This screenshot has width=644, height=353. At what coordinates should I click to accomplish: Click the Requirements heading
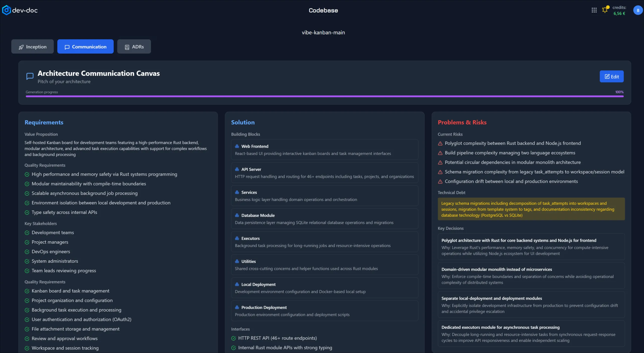click(x=44, y=122)
